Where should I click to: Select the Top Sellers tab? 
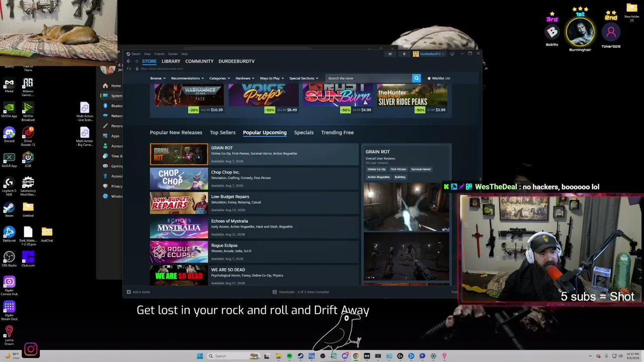coord(222,132)
